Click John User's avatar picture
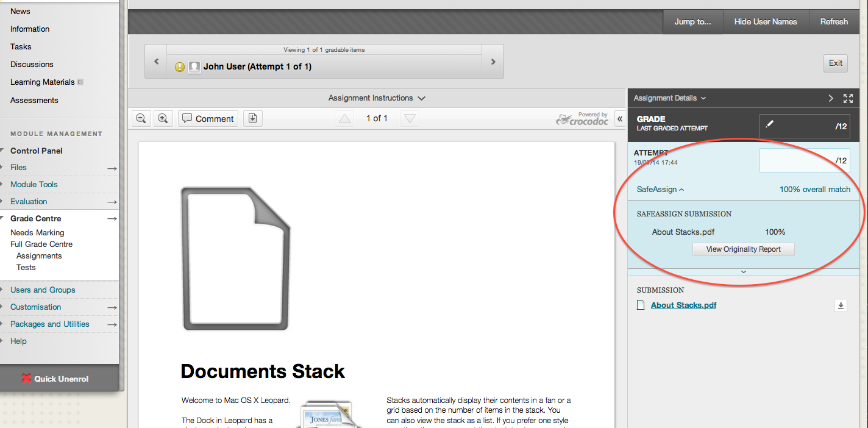 tap(194, 67)
